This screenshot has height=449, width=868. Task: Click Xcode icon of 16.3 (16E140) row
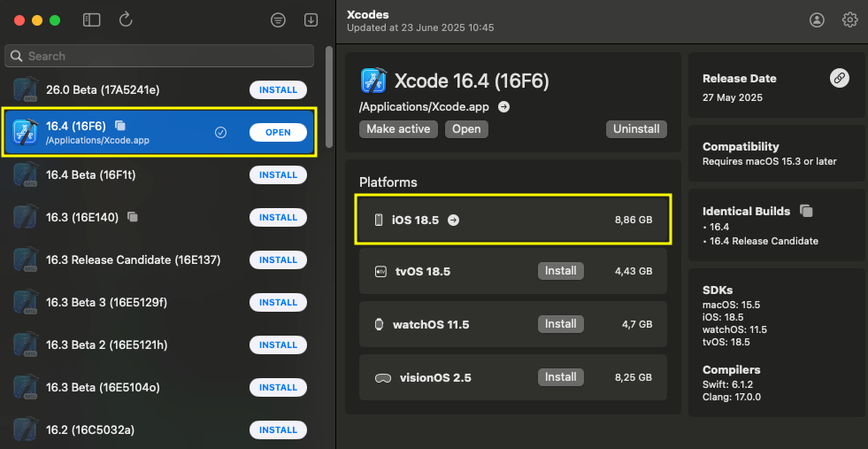click(26, 217)
